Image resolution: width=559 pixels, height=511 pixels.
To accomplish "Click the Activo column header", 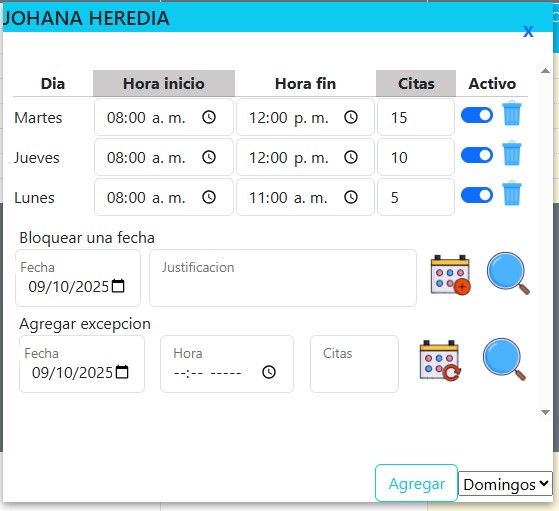I will coord(492,84).
